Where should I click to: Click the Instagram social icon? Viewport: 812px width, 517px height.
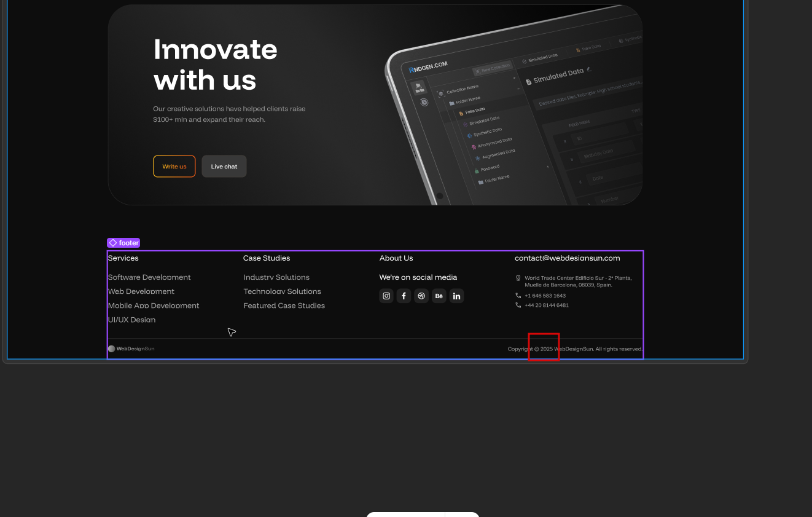(386, 296)
